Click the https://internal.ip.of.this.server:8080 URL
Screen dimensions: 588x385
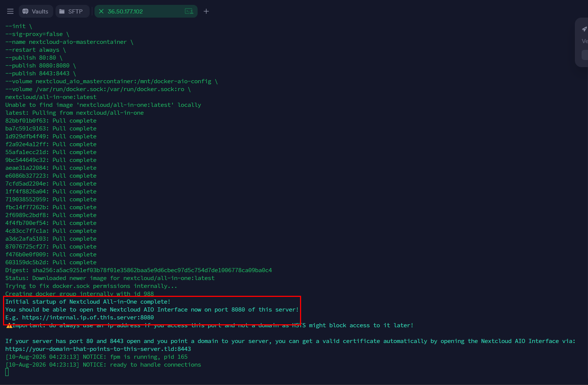coord(88,318)
